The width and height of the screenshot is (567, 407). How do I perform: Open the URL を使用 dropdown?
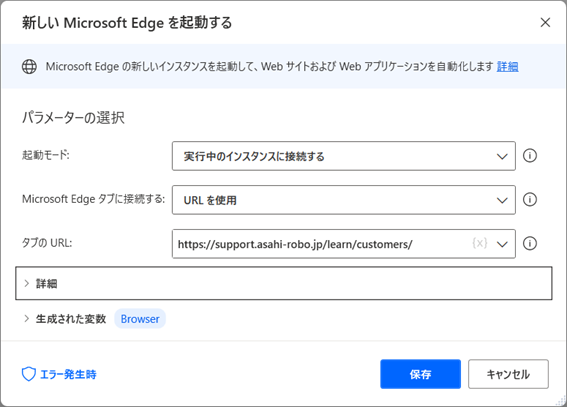344,200
